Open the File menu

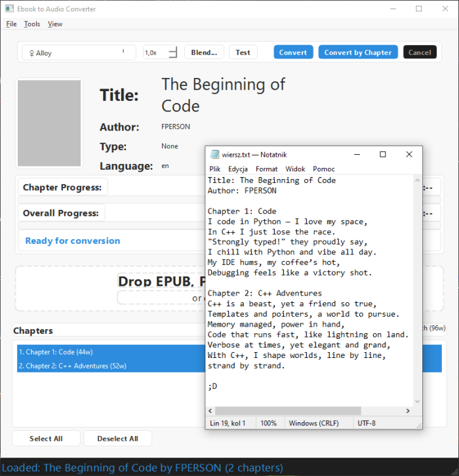tap(11, 24)
